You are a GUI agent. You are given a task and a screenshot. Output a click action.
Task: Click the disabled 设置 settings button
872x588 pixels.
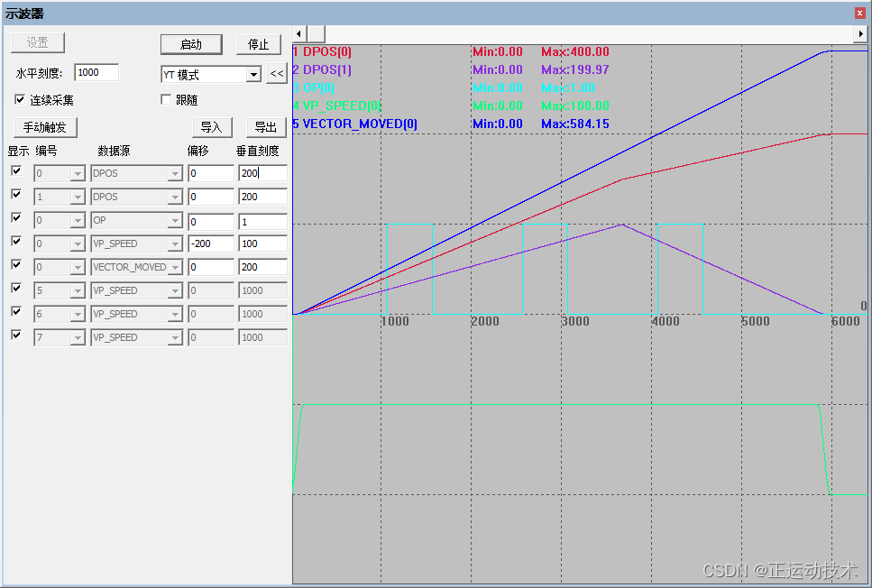38,42
